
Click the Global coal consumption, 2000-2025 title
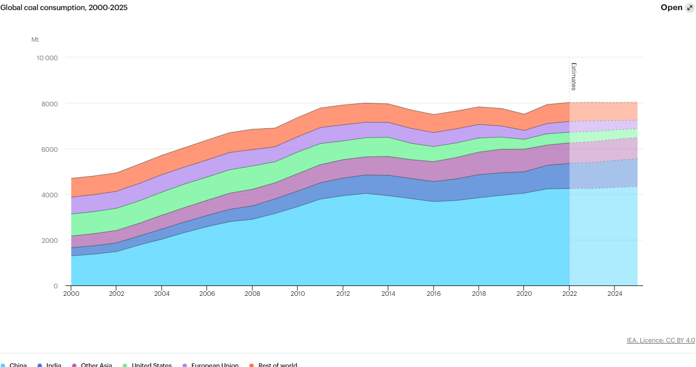[64, 8]
